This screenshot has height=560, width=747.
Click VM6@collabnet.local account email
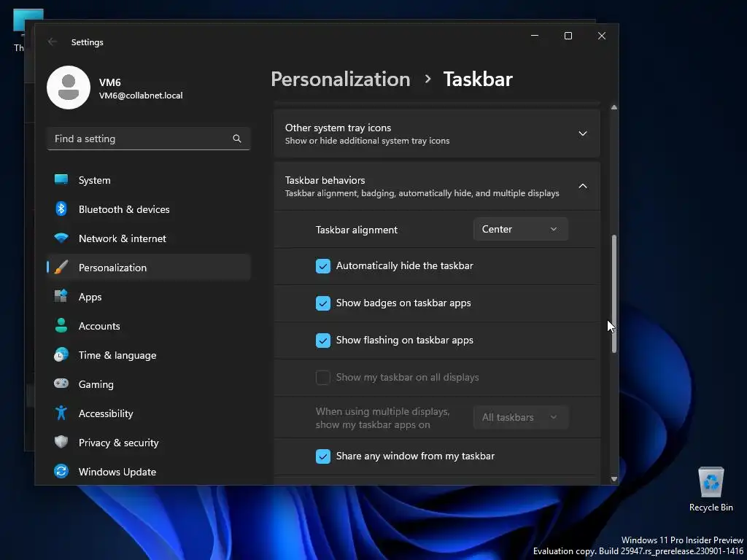(x=141, y=96)
